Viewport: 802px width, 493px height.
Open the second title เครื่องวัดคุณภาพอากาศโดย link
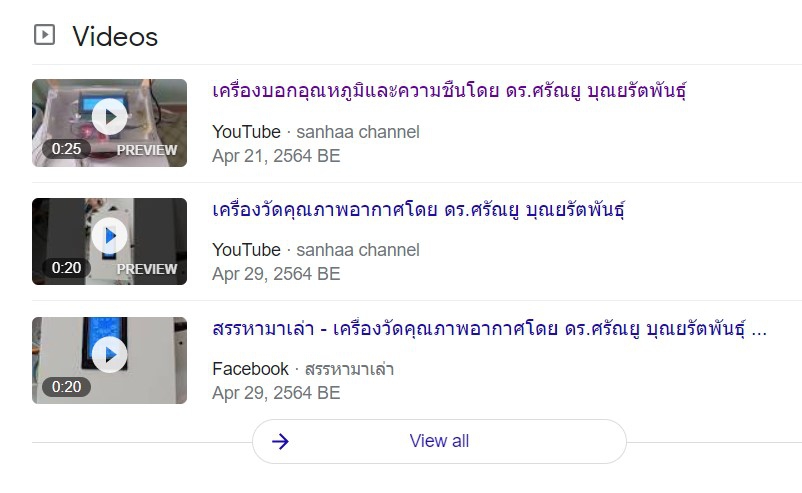click(x=433, y=210)
